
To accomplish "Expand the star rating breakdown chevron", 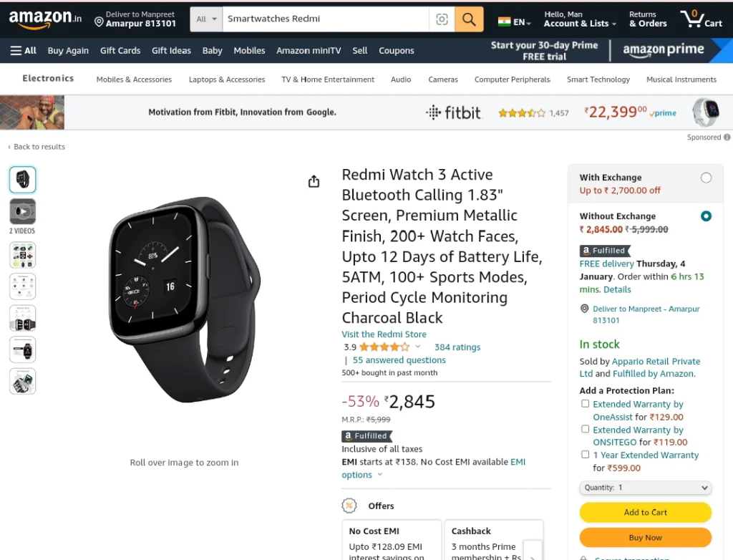I will [x=418, y=347].
